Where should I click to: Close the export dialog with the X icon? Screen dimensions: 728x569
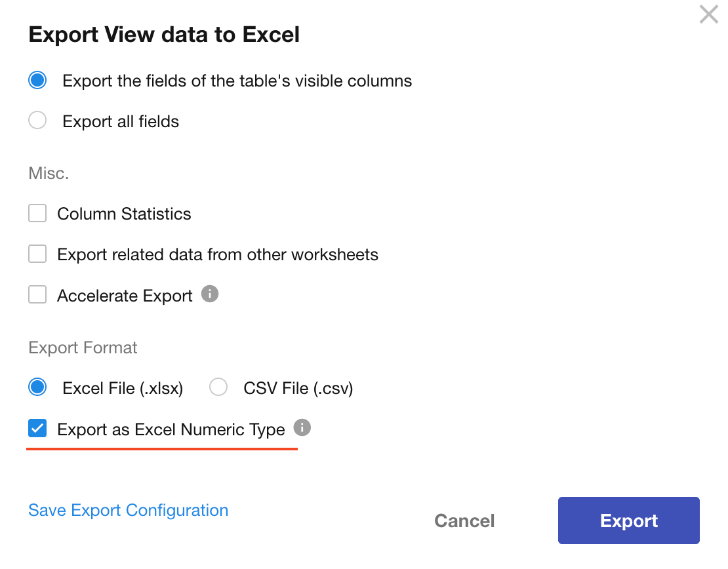(x=708, y=14)
